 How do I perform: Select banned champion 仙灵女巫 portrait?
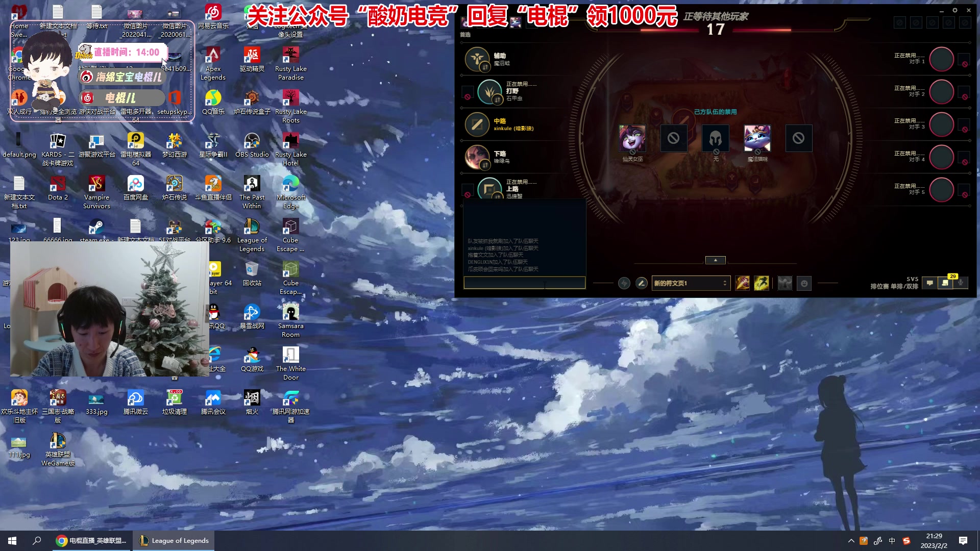(x=632, y=138)
